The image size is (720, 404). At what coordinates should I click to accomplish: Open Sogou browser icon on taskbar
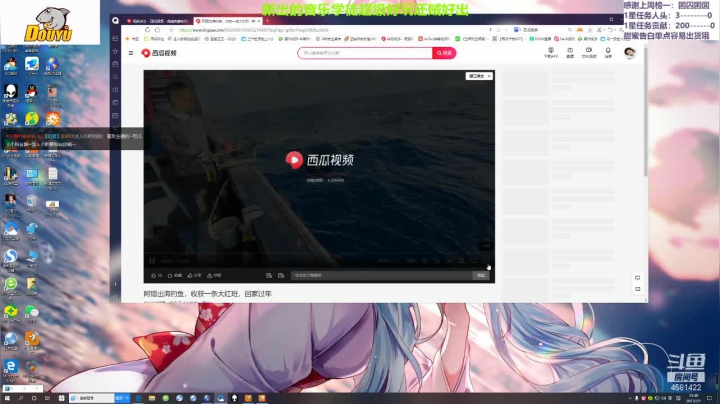tap(180, 398)
